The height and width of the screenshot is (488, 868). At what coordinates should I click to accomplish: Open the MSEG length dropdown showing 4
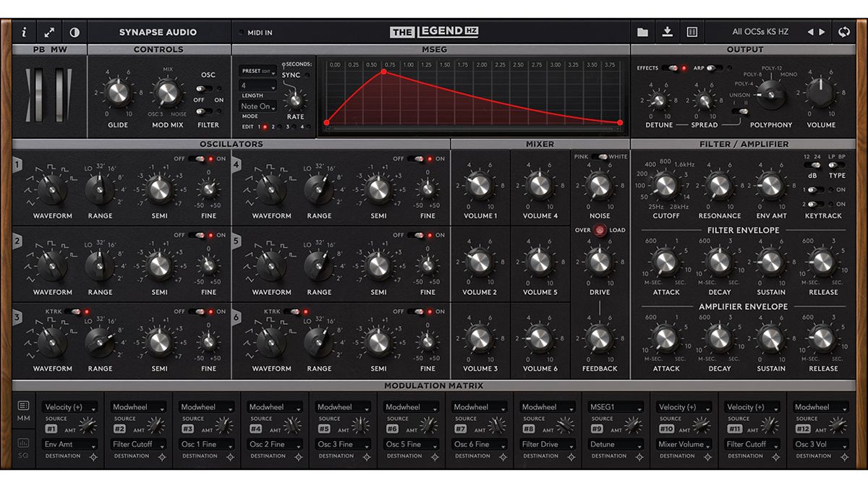(x=258, y=85)
